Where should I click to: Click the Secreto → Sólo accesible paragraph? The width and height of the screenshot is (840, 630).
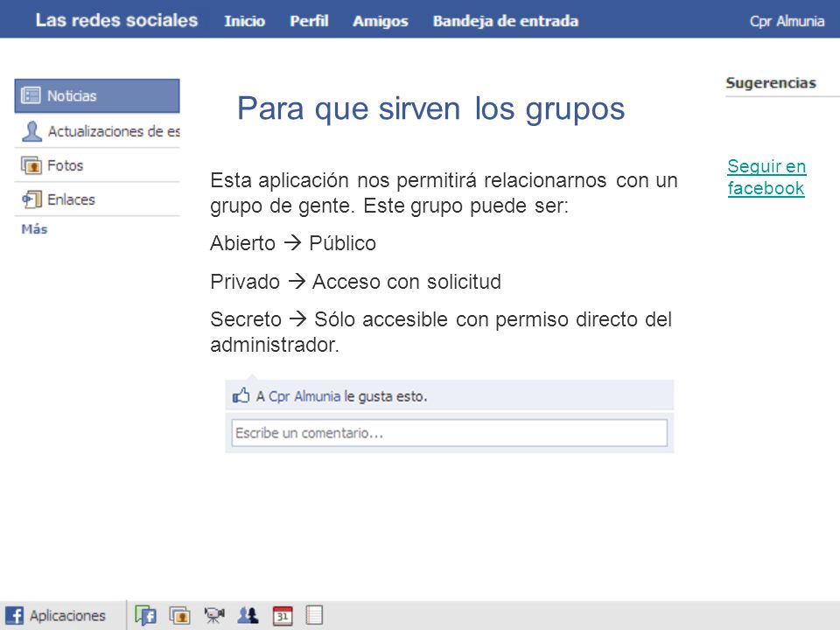[x=441, y=332]
